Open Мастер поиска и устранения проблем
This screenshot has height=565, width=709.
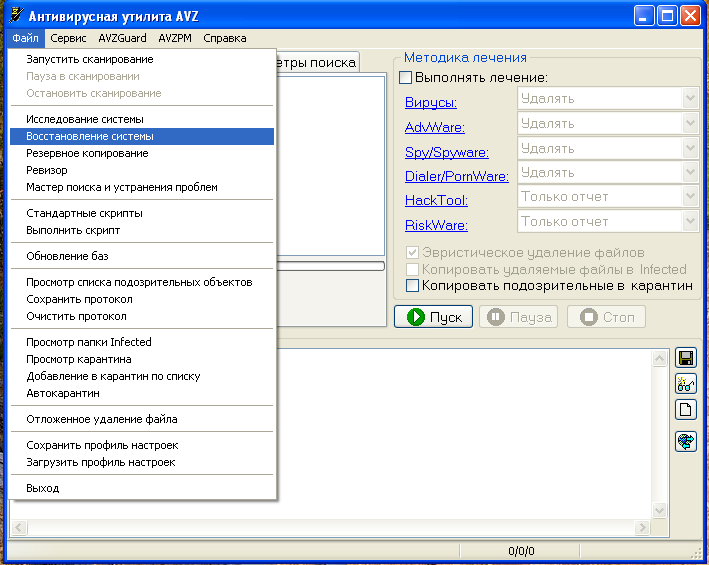click(x=142, y=187)
